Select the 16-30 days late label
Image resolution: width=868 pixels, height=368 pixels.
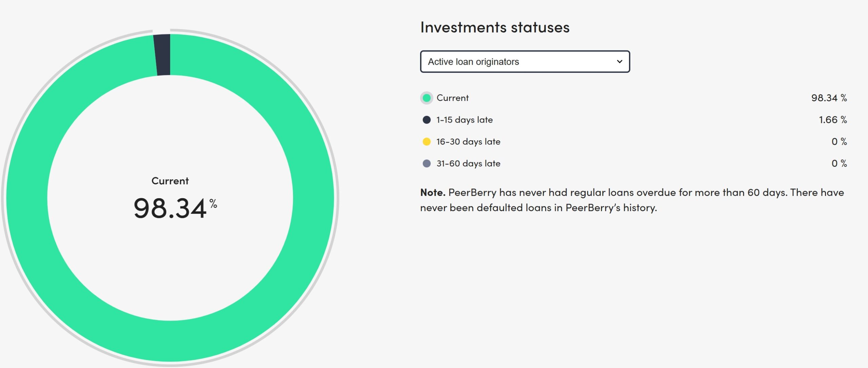468,142
